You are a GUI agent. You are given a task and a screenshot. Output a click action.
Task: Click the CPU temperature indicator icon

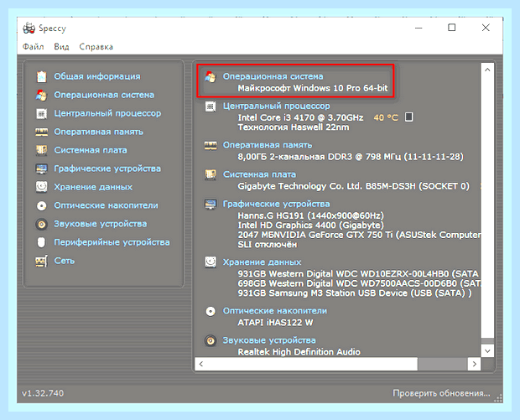[409, 117]
